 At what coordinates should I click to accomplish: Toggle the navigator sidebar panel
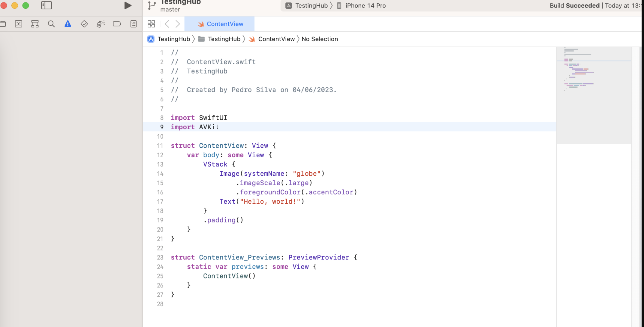click(x=47, y=5)
